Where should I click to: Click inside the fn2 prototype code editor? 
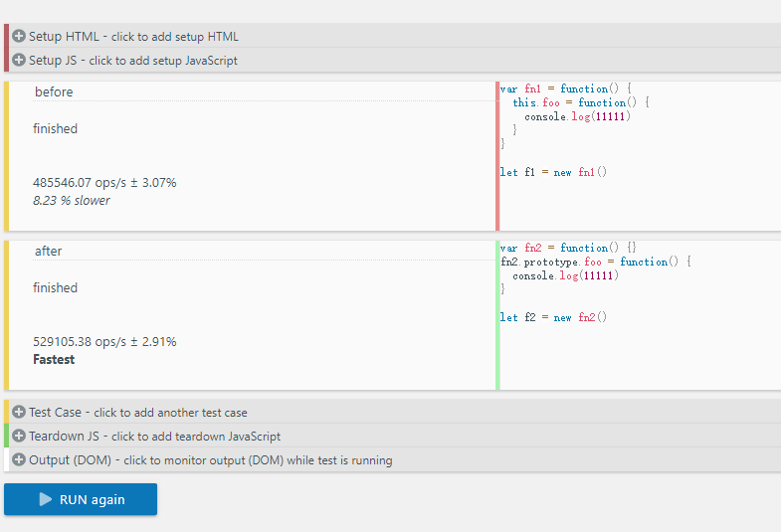tap(640, 315)
